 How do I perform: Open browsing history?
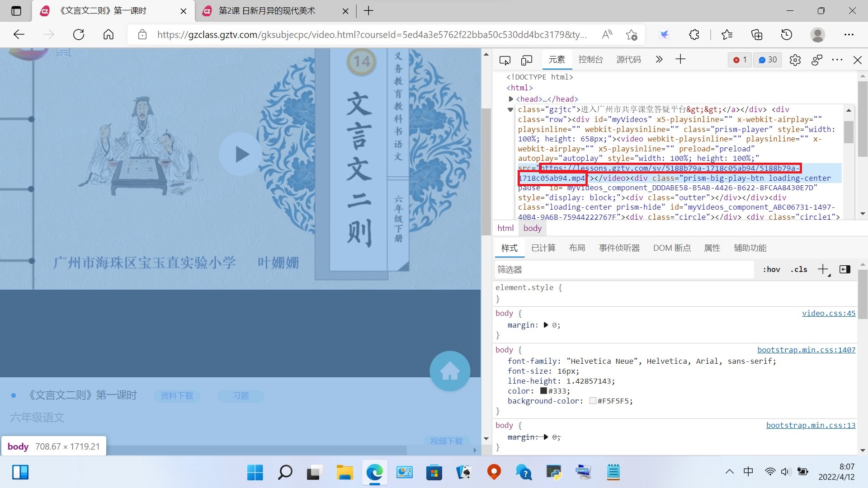pyautogui.click(x=787, y=35)
